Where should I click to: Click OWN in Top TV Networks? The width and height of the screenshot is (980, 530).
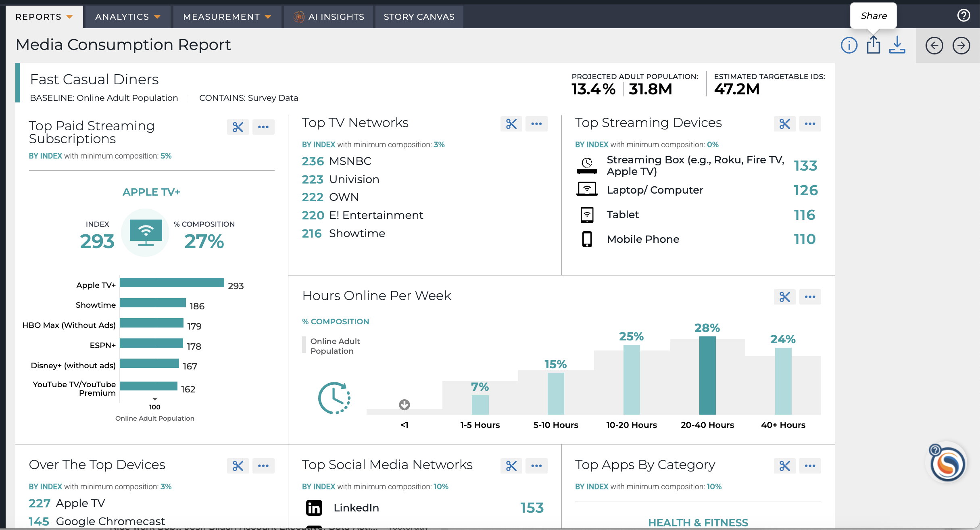(344, 197)
